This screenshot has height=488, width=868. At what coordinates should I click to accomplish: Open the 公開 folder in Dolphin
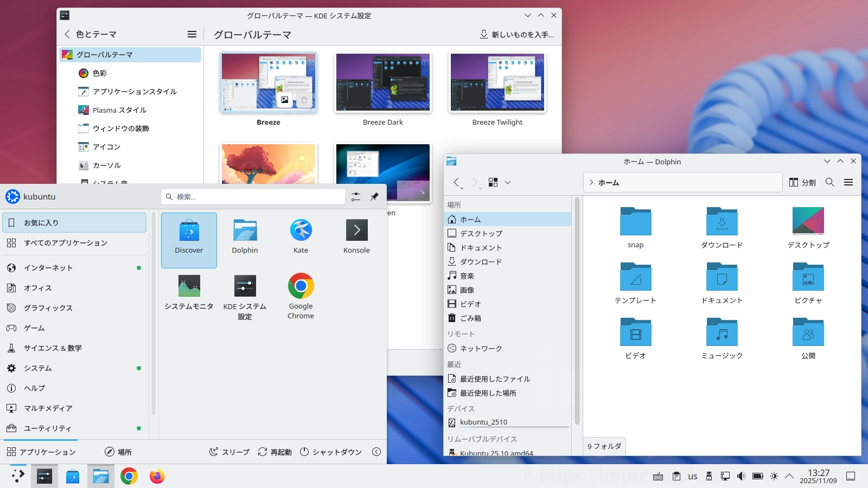click(x=808, y=338)
